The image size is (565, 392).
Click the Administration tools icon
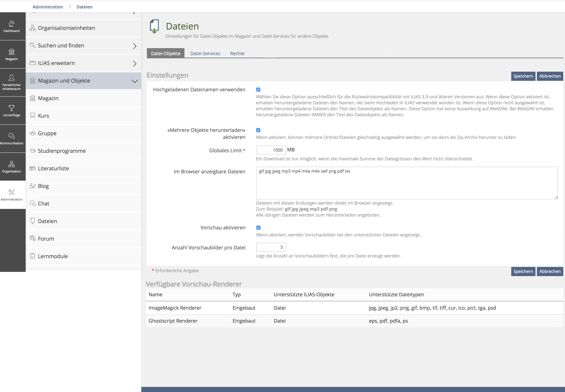(12, 195)
